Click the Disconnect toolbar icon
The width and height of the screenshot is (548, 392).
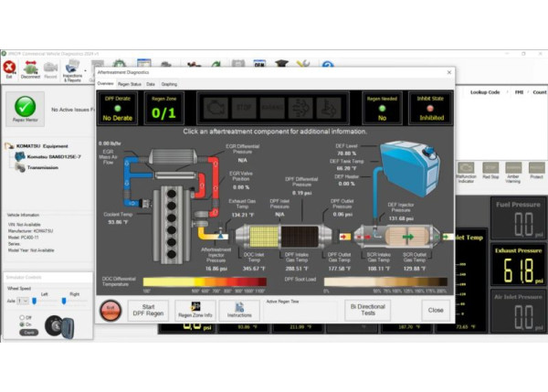coord(30,69)
